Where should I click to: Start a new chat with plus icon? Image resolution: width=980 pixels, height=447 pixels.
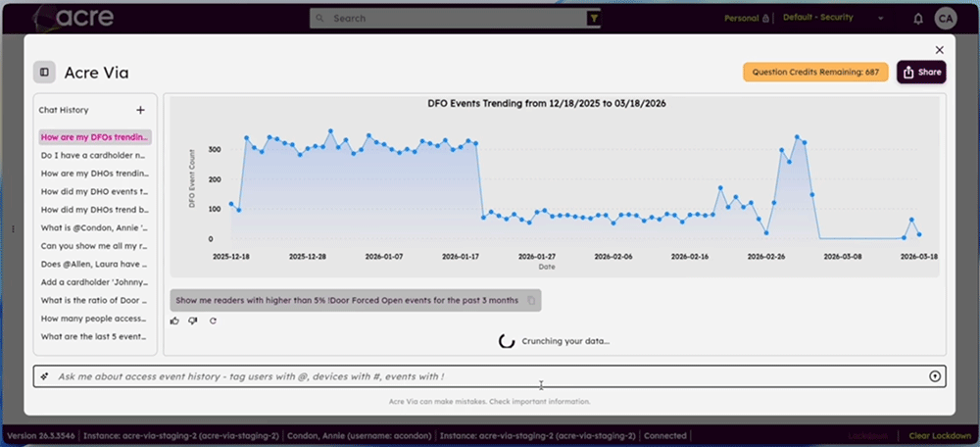coord(140,110)
